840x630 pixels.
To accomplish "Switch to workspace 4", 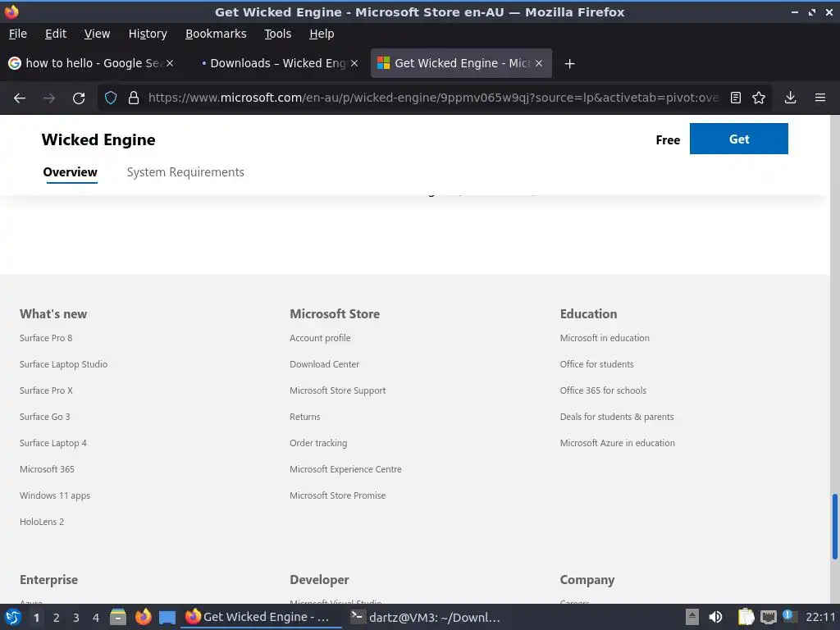I will (96, 618).
